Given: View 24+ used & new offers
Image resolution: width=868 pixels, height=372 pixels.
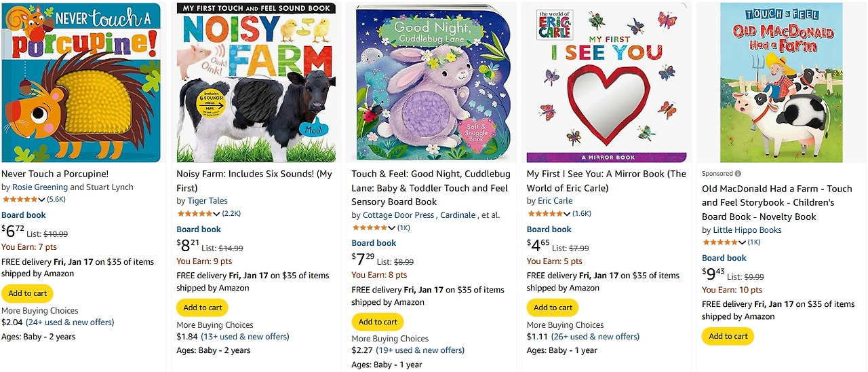Looking at the screenshot, I should [x=70, y=322].
